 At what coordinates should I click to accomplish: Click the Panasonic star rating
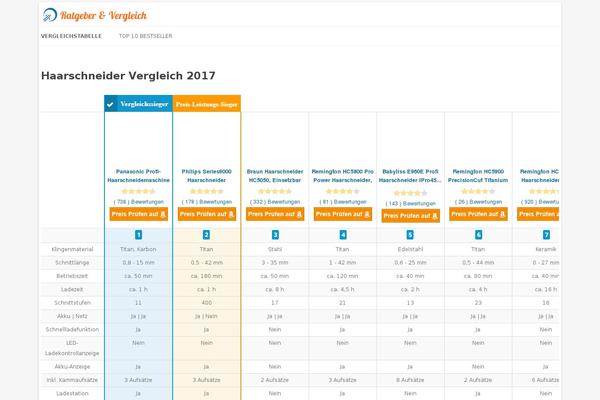tap(139, 191)
